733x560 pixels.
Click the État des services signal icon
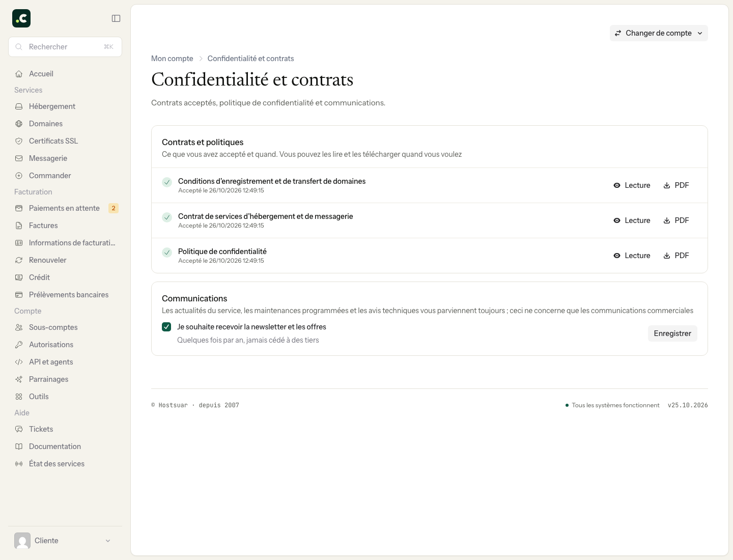tap(19, 464)
